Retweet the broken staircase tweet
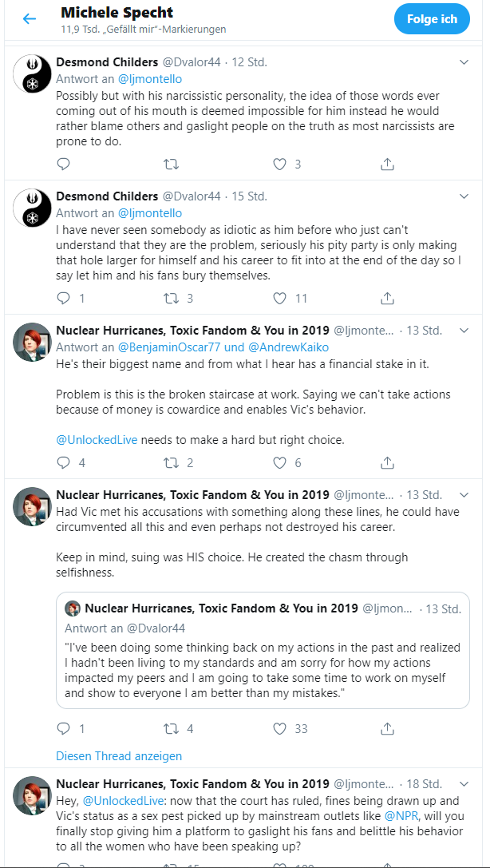 coord(172,463)
